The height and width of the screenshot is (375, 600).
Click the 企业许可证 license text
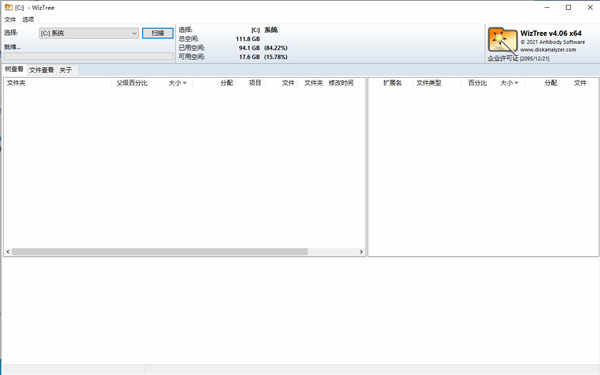click(x=503, y=58)
